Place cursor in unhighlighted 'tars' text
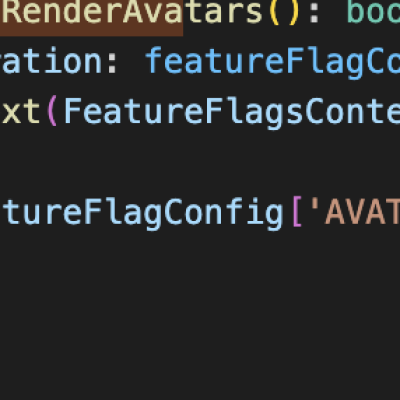 coord(222,12)
